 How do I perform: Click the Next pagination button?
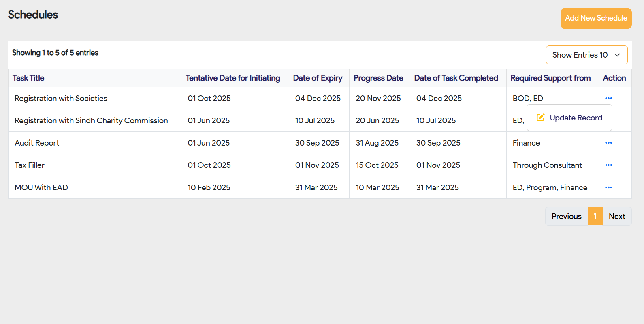tap(617, 216)
